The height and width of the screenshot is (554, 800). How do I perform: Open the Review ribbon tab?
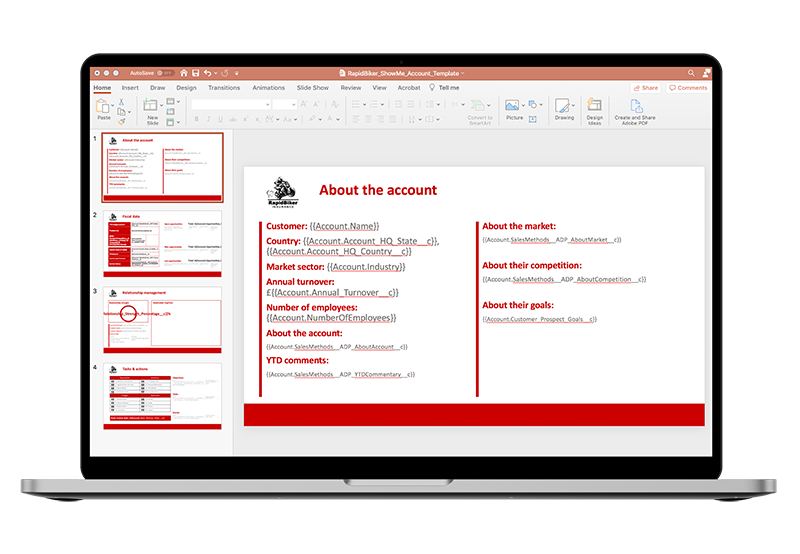pyautogui.click(x=351, y=88)
